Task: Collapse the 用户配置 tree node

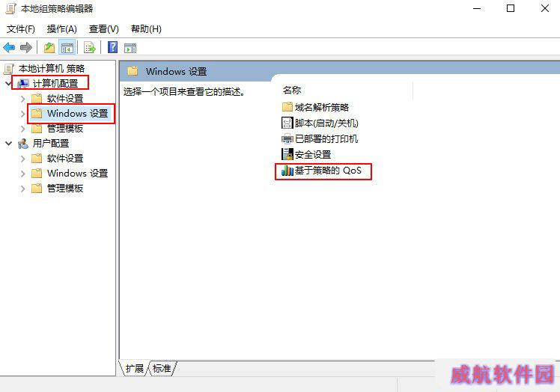Action: click(x=8, y=143)
